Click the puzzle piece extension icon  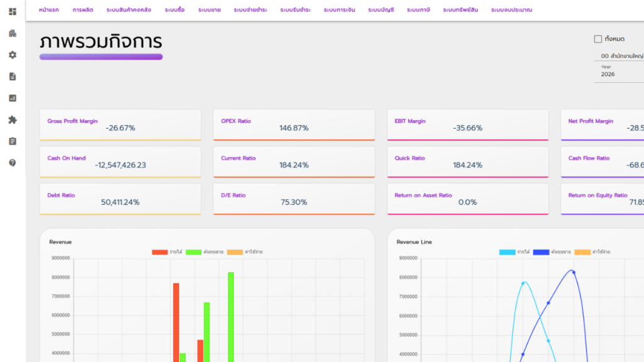click(13, 119)
